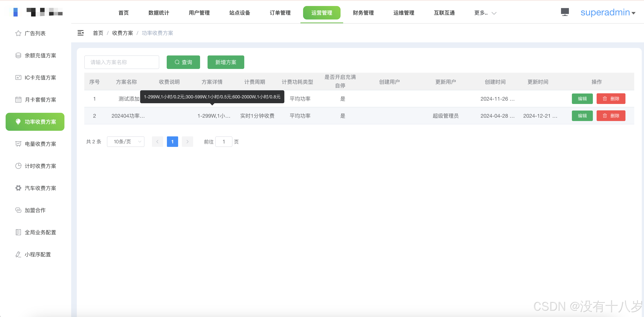Image resolution: width=644 pixels, height=317 pixels.
Task: Click the star icon beside 广告列表
Action: click(x=18, y=33)
